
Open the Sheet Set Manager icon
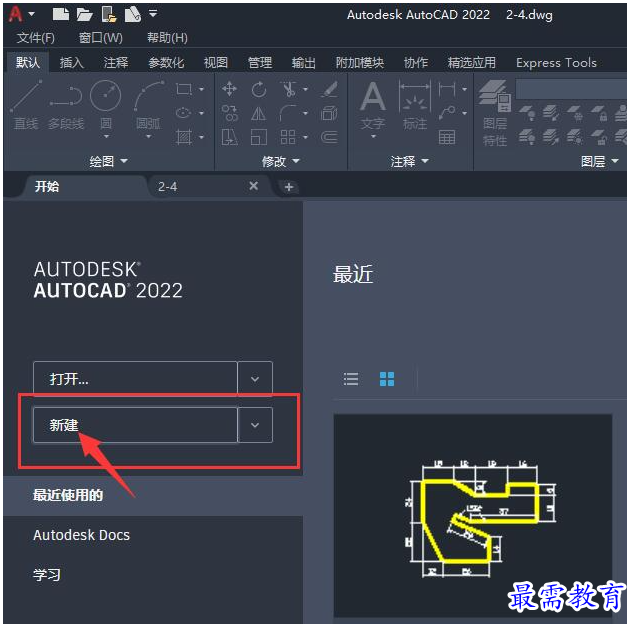coord(133,15)
